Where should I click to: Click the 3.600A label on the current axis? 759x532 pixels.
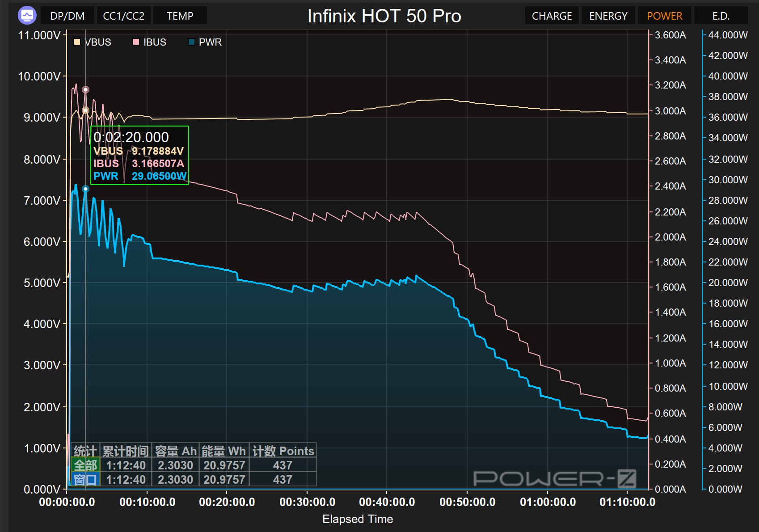click(670, 35)
